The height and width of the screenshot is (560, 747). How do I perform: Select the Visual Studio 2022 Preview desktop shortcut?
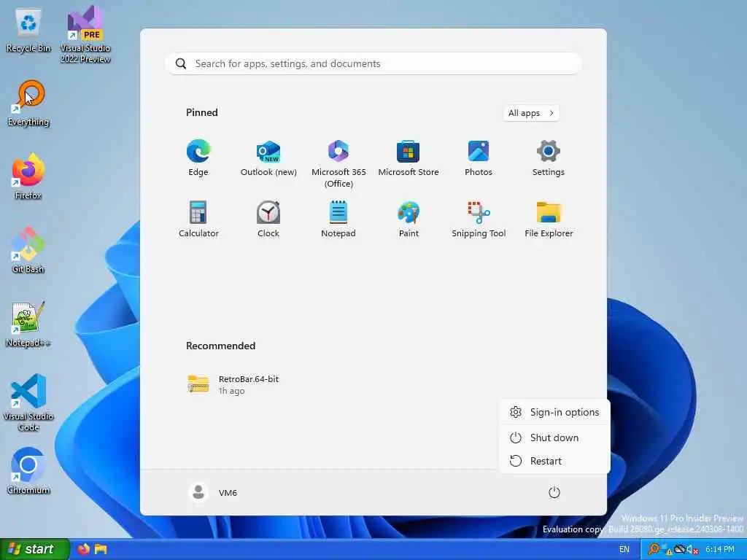click(x=85, y=35)
